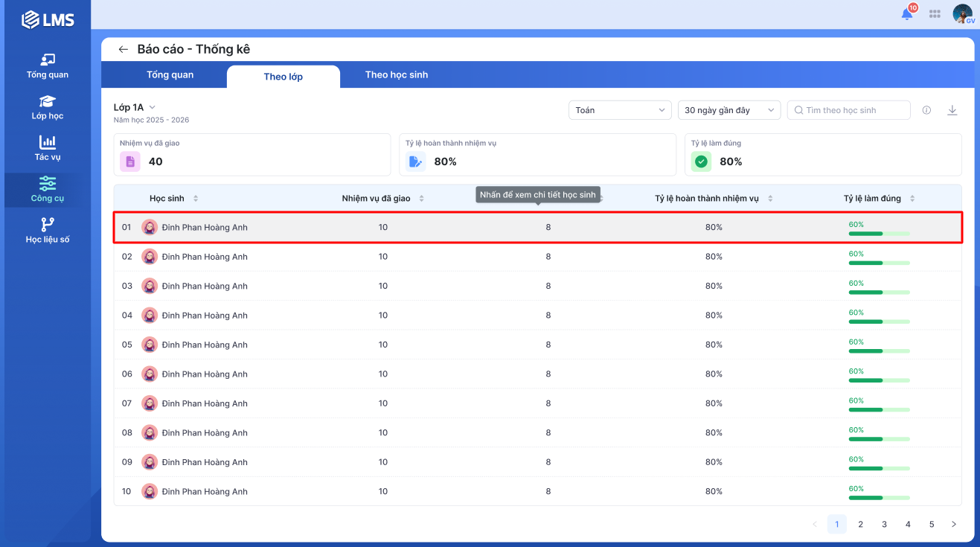Click the download report icon

[952, 110]
